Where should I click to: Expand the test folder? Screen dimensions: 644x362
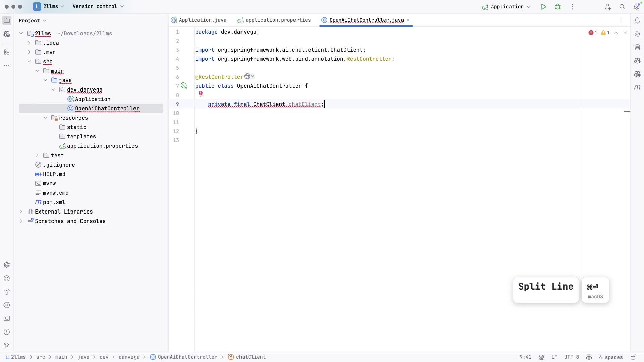(x=37, y=155)
